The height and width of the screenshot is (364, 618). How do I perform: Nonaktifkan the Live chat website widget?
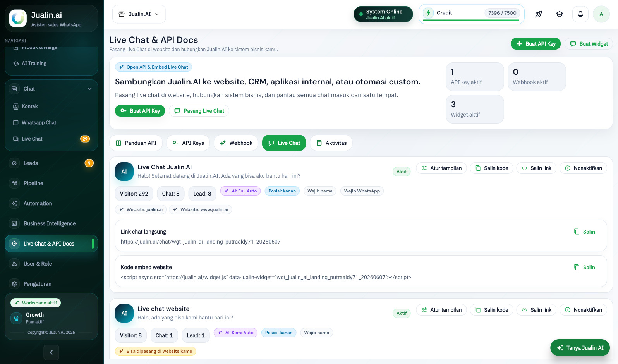[584, 310]
